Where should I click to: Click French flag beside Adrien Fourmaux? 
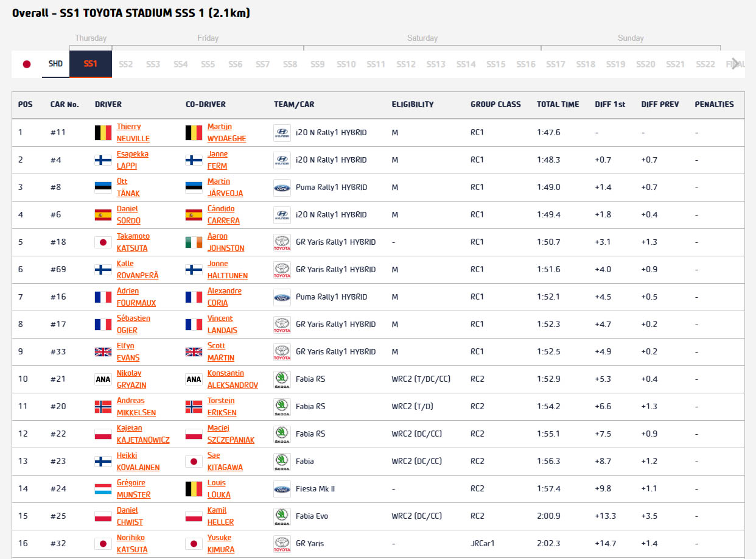coord(103,297)
